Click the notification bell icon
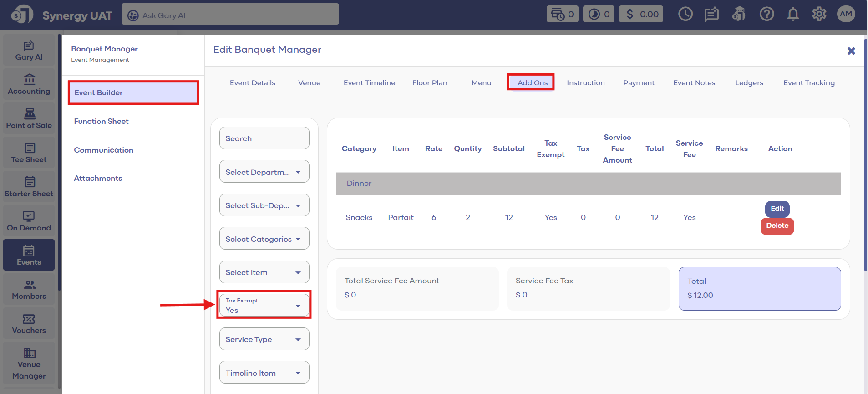Viewport: 868px width, 394px height. (x=793, y=15)
